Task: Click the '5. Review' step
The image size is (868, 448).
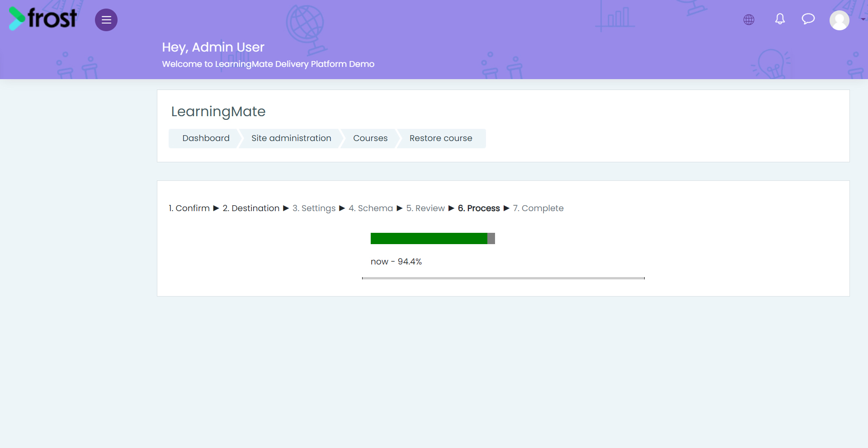Action: 425,208
